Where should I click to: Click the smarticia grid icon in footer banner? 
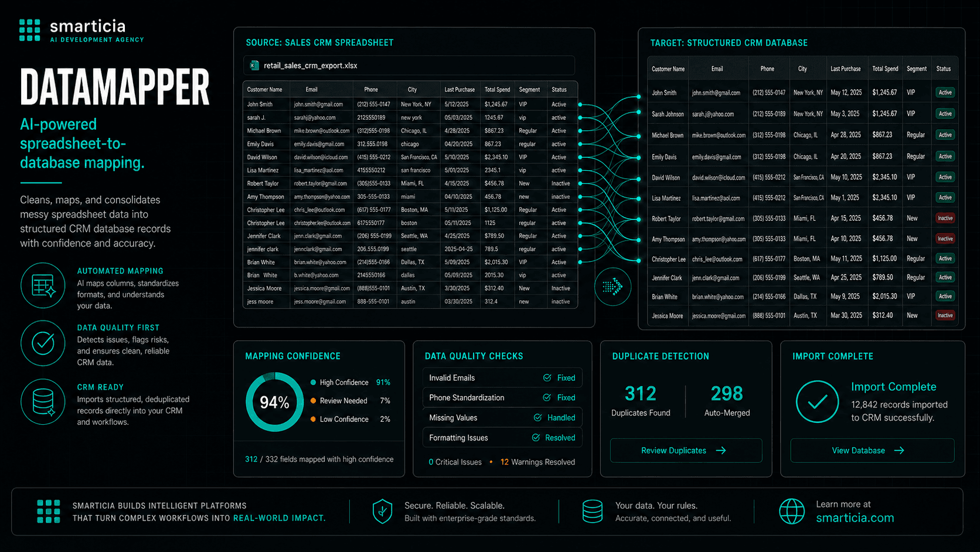coord(49,512)
